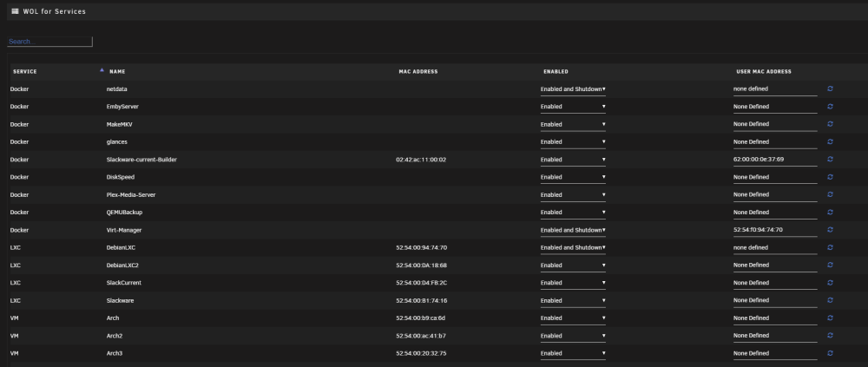The height and width of the screenshot is (367, 868).
Task: Open the Enabled dropdown for MakeMKV
Action: point(573,125)
